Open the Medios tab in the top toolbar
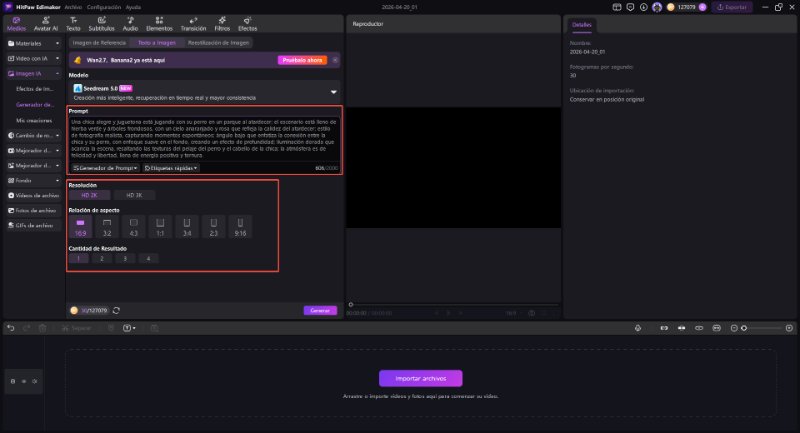The image size is (800, 433). pyautogui.click(x=16, y=24)
